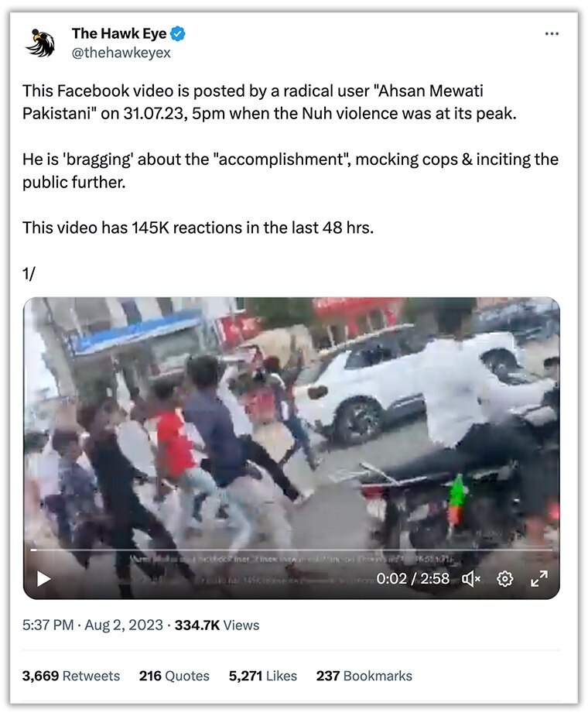588x716 pixels.
Task: Expand video to fullscreen
Action: [538, 579]
